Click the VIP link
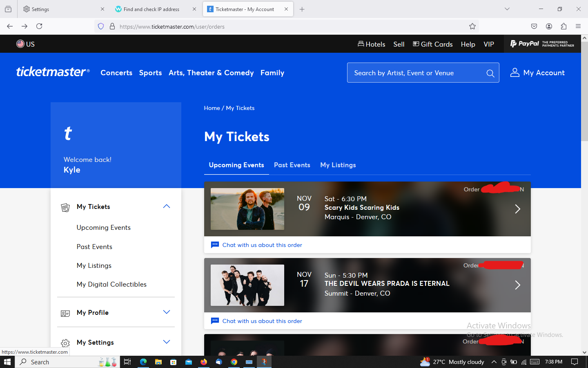 point(489,44)
